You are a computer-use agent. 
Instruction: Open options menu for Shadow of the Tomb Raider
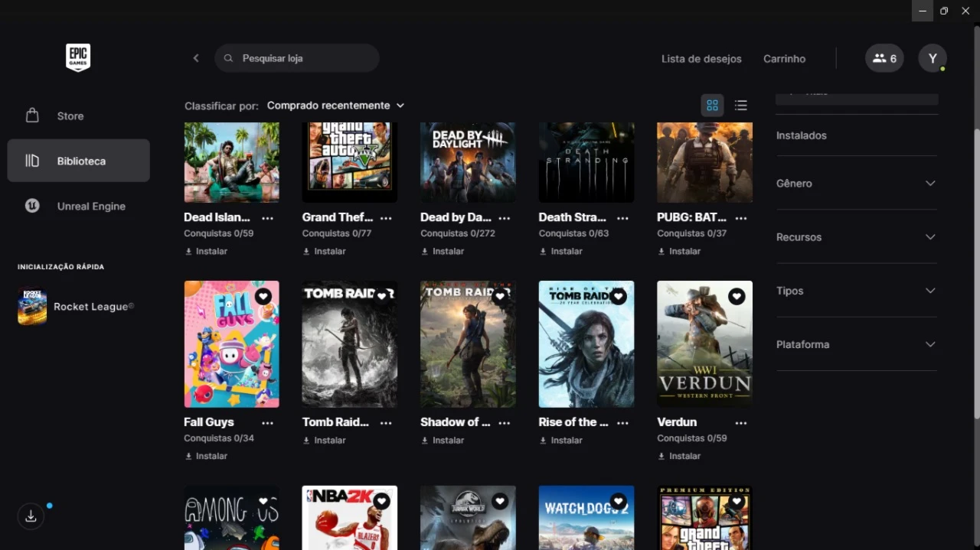[x=504, y=423]
